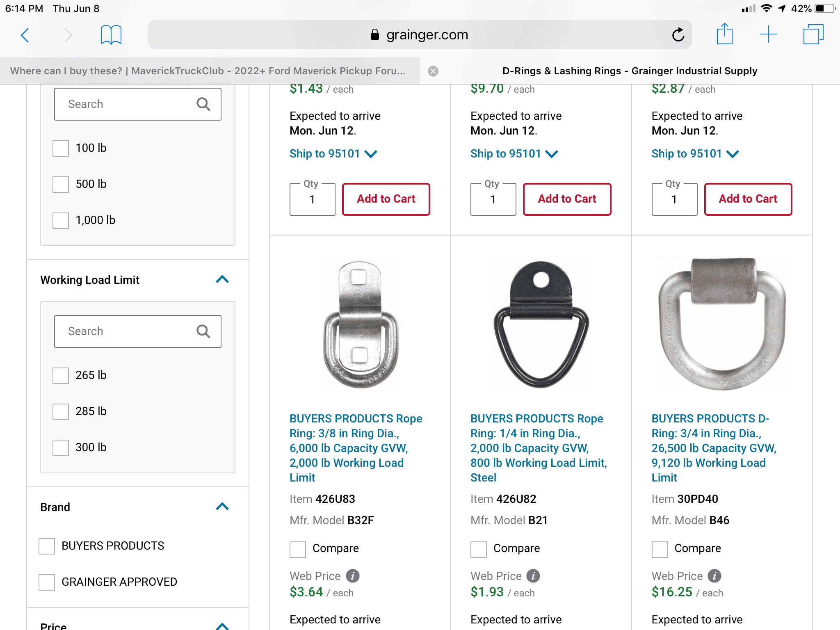Tap the Wi-Fi status icon
Screen dimensions: 840x630
(x=766, y=9)
